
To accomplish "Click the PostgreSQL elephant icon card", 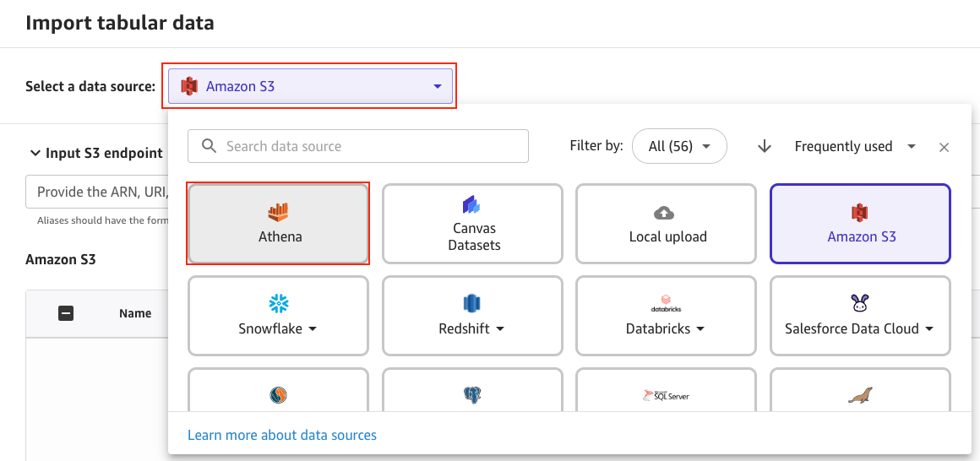I will pos(472,390).
